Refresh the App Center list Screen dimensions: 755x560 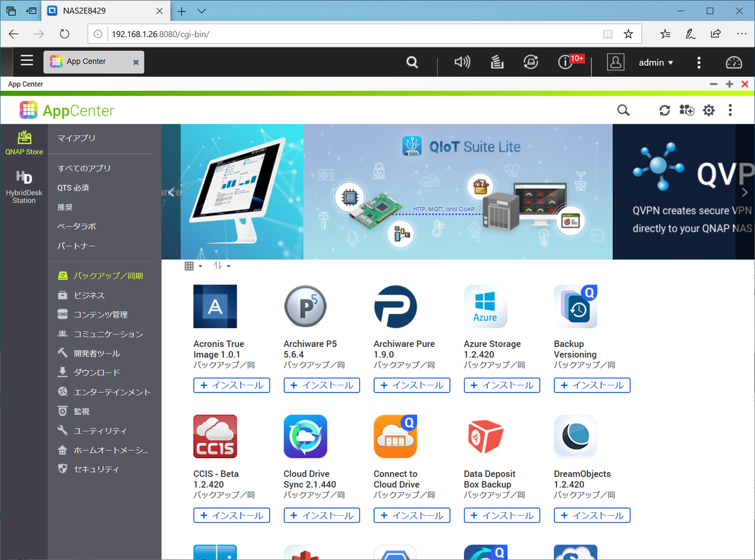[665, 110]
